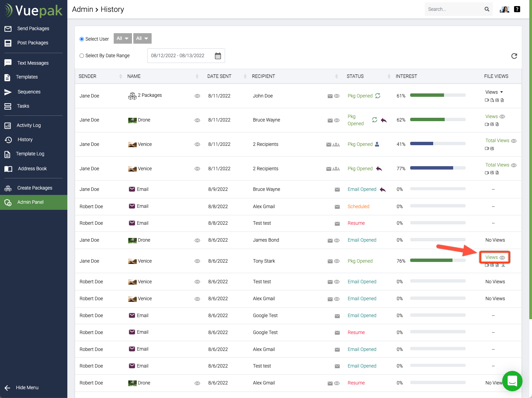The width and height of the screenshot is (532, 398).
Task: Expand the first All dropdown filter
Action: click(x=123, y=39)
